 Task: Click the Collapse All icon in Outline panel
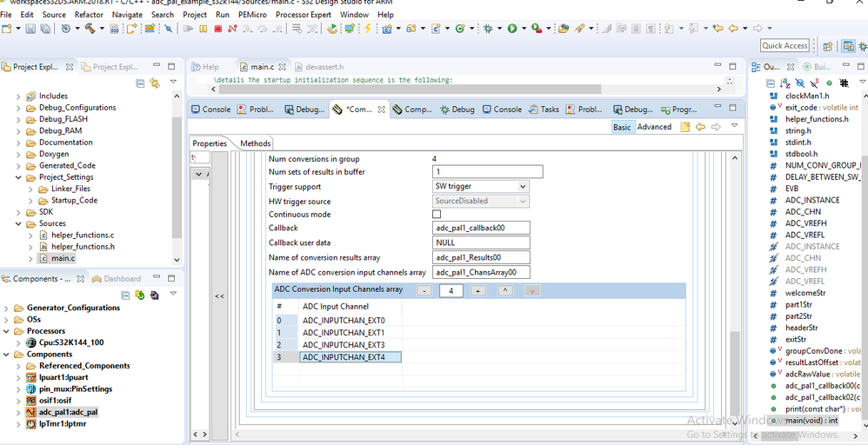click(x=770, y=83)
